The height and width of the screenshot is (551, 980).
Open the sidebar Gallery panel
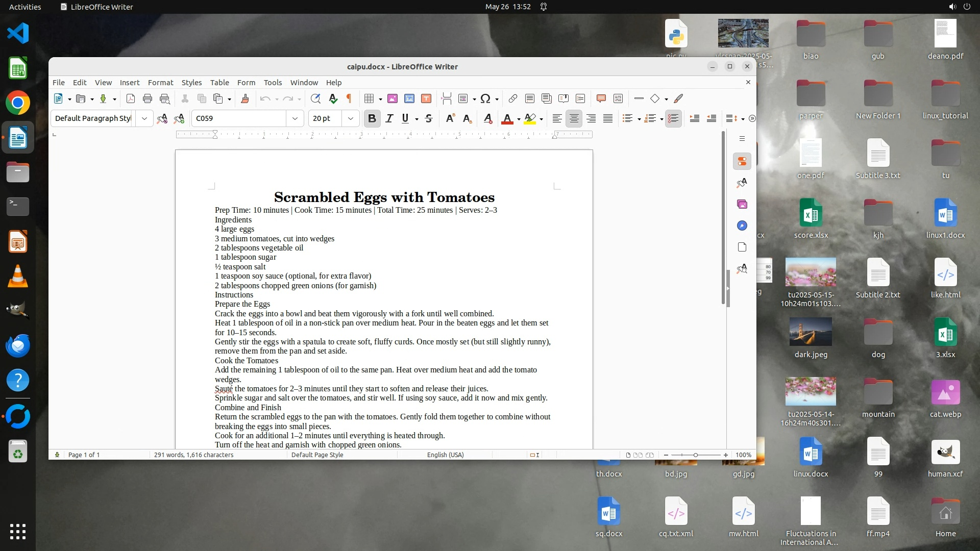click(x=742, y=205)
